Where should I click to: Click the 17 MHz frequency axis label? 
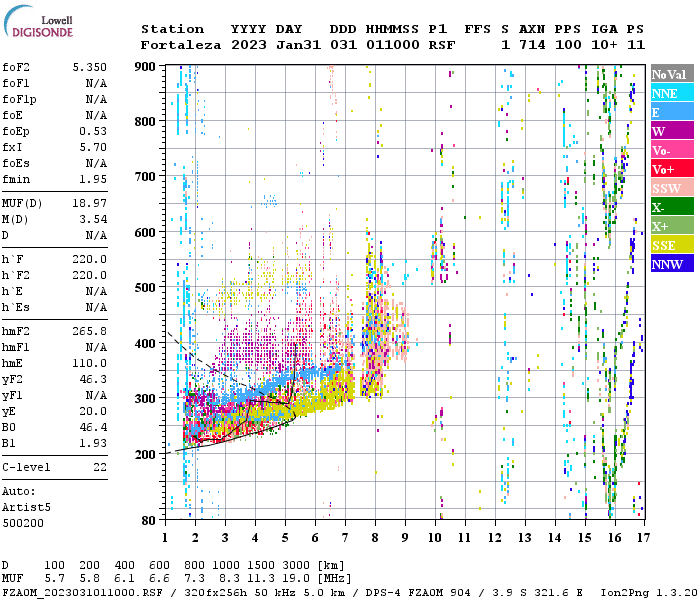(643, 538)
